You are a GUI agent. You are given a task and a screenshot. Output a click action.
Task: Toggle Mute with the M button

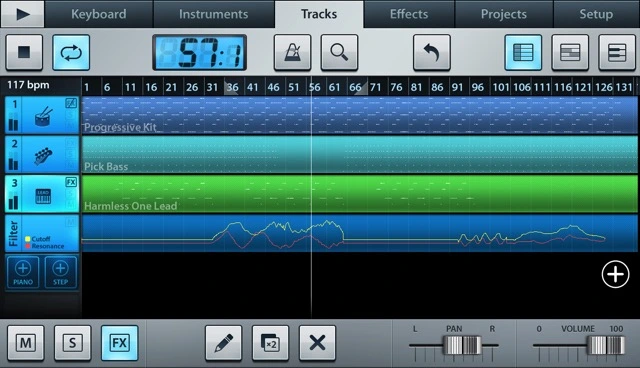25,343
